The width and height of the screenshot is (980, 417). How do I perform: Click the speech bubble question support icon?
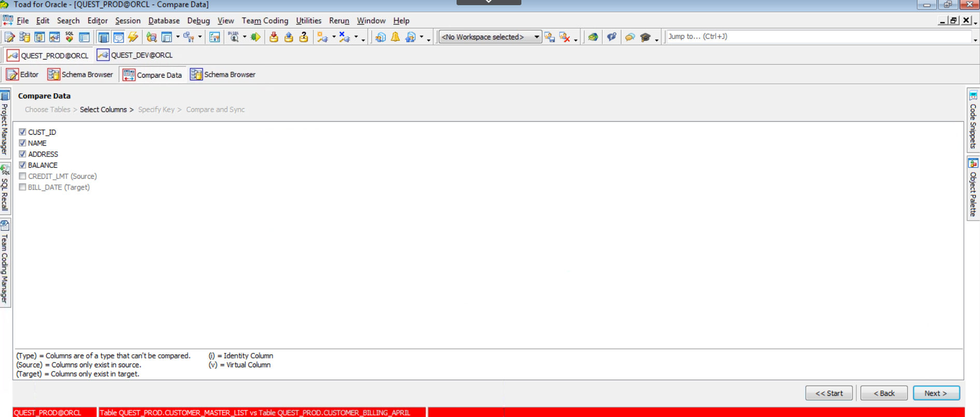[612, 37]
